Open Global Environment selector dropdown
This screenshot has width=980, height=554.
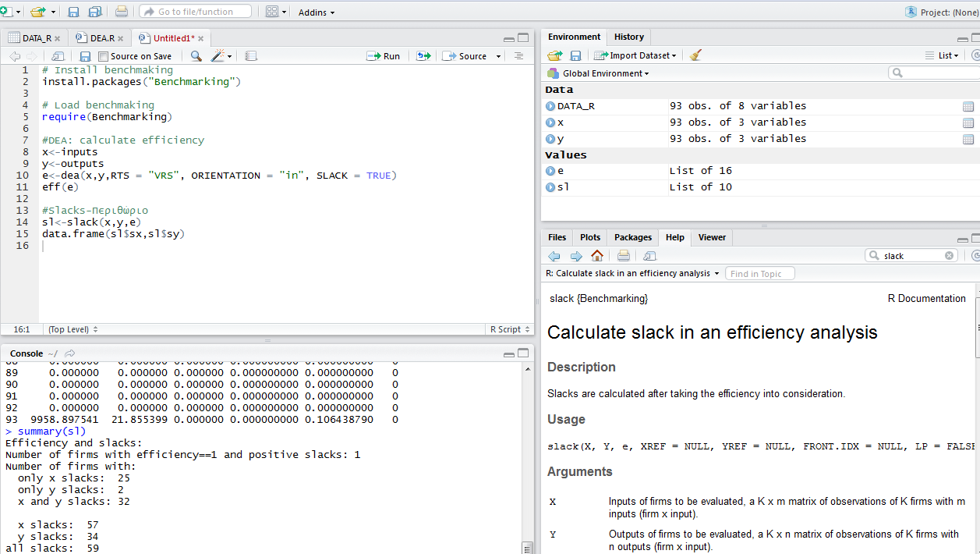[599, 73]
